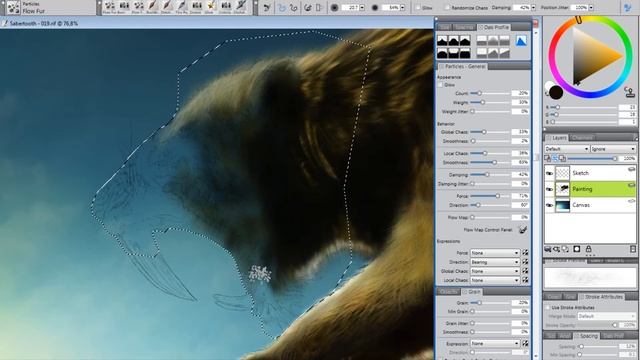
Task: Open the Flow Map Control Panel icon
Action: [x=523, y=230]
